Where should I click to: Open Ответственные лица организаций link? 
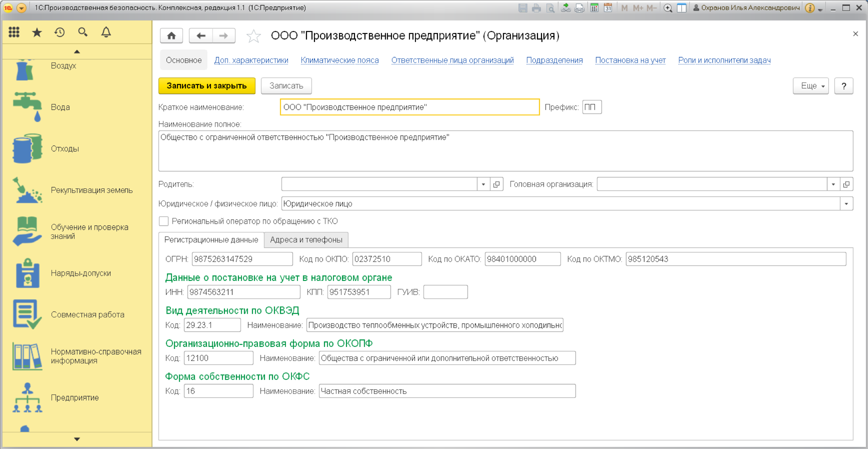[452, 60]
